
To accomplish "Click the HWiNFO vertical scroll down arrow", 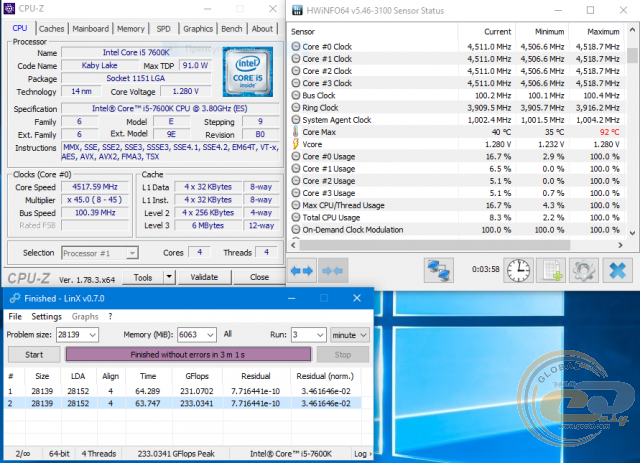I will 632,233.
